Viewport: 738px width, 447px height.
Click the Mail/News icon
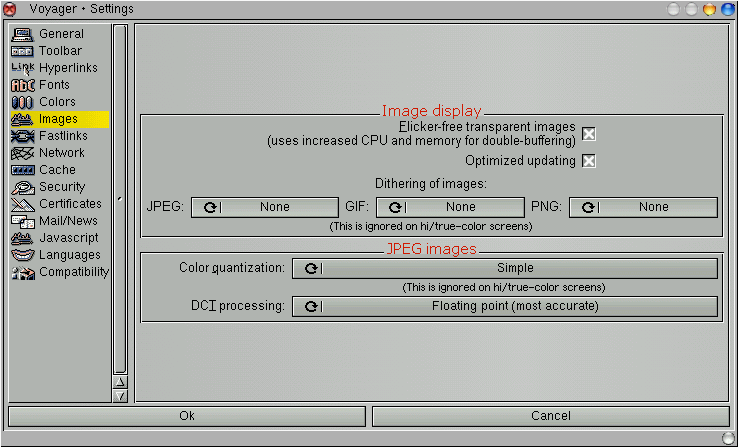(x=22, y=222)
